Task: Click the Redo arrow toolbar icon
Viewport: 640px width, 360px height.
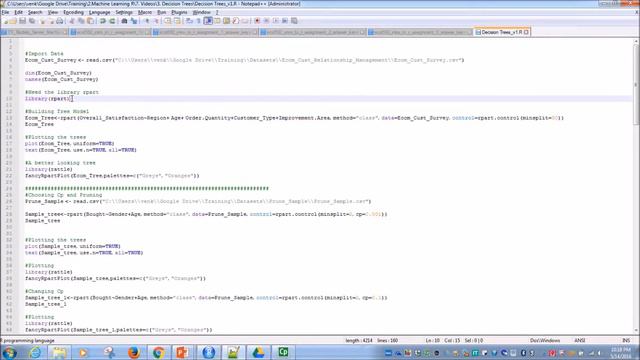Action: tap(112, 21)
